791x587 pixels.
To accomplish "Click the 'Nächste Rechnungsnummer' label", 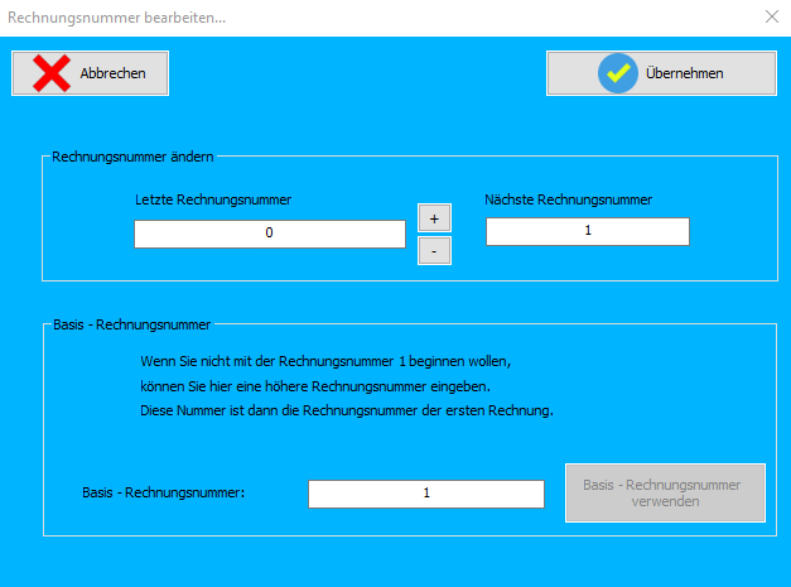I will pyautogui.click(x=568, y=200).
